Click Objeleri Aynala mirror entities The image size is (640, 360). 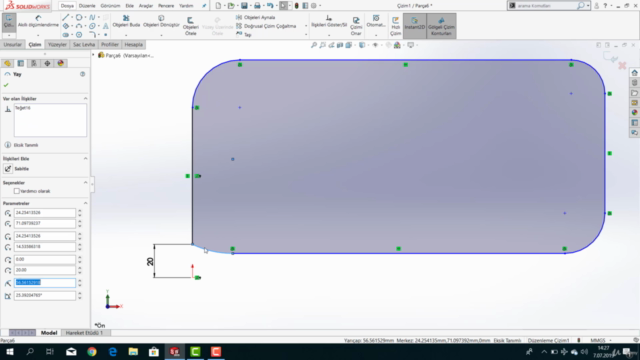click(x=256, y=18)
